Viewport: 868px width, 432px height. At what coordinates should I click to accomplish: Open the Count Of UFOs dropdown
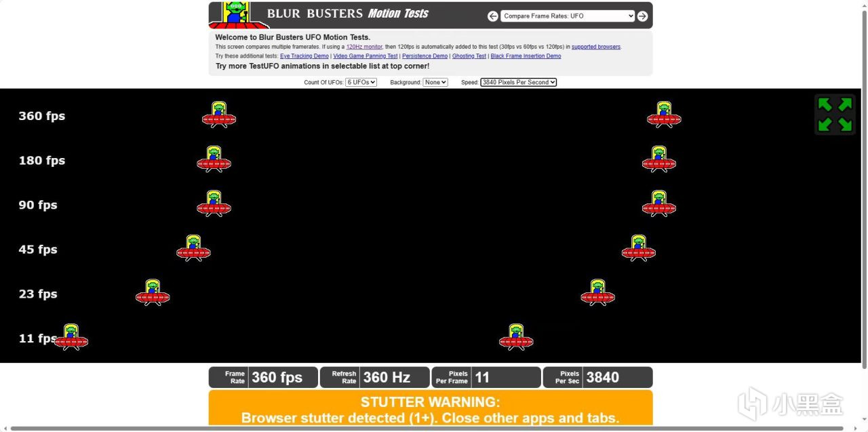coord(361,82)
